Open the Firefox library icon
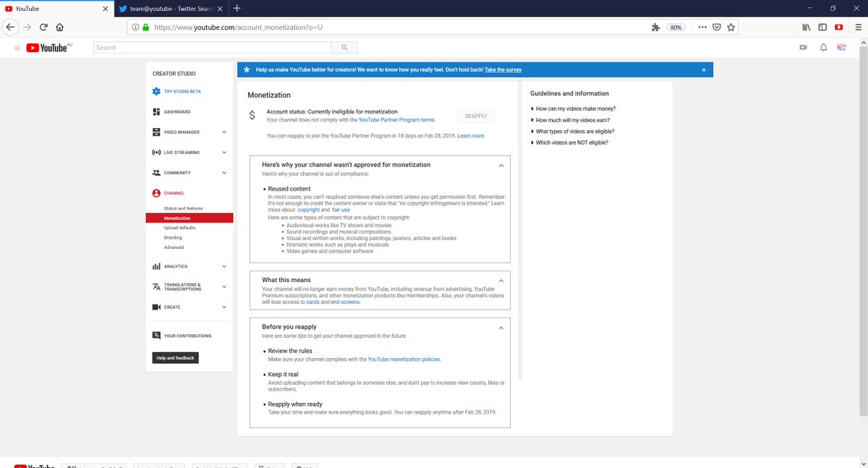 806,27
